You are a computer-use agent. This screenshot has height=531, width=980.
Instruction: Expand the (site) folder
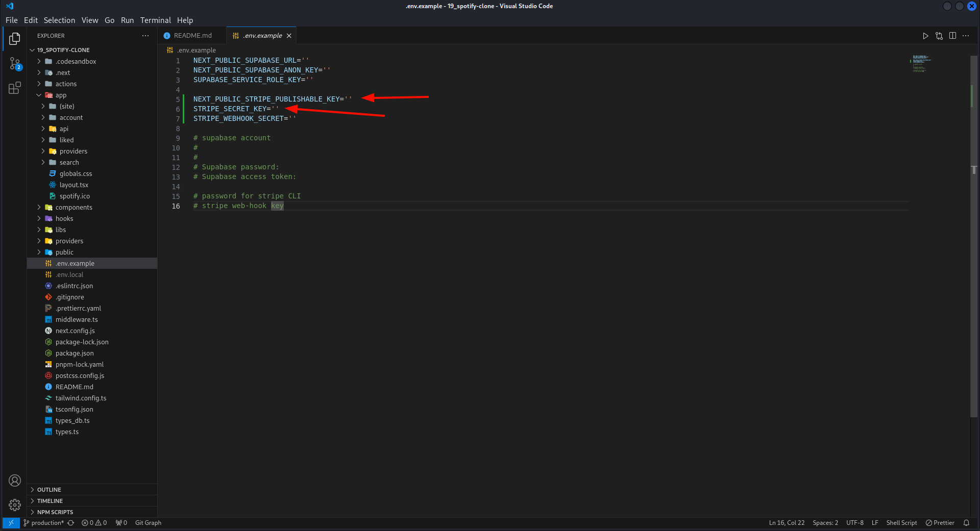pos(92,106)
